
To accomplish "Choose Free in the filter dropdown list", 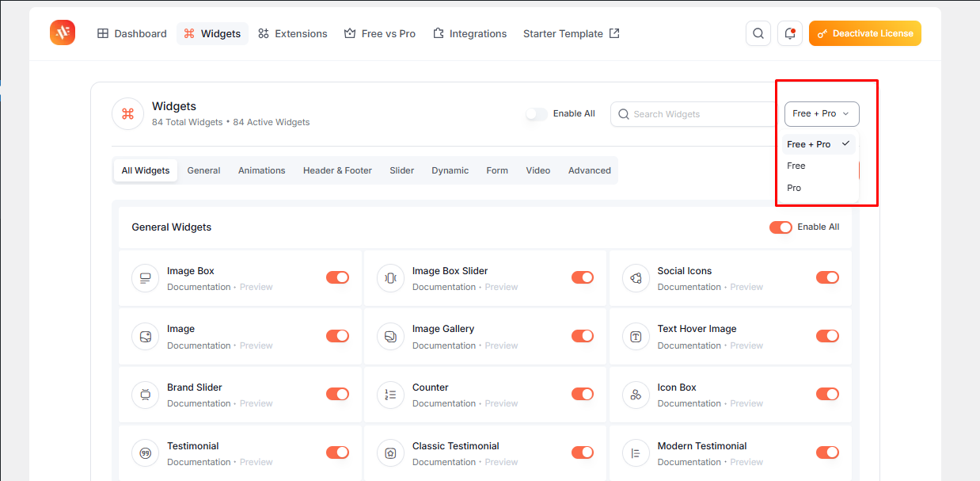I will [x=819, y=166].
